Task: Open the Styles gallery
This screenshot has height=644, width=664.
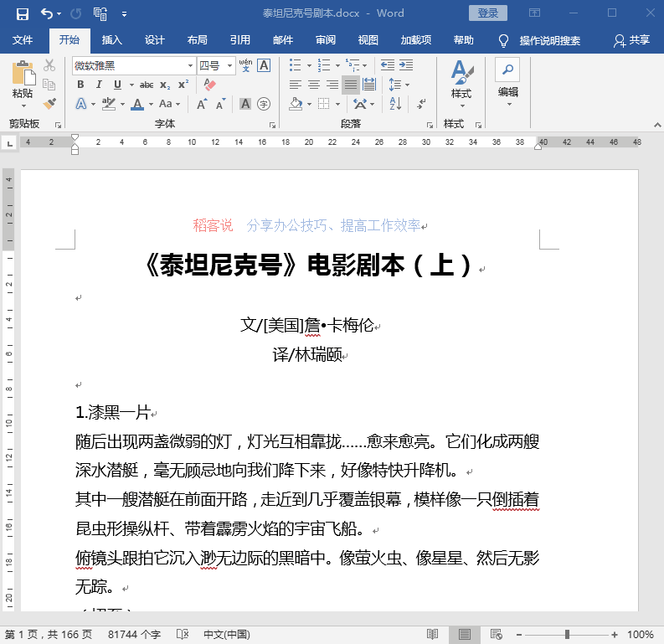Action: pyautogui.click(x=461, y=85)
